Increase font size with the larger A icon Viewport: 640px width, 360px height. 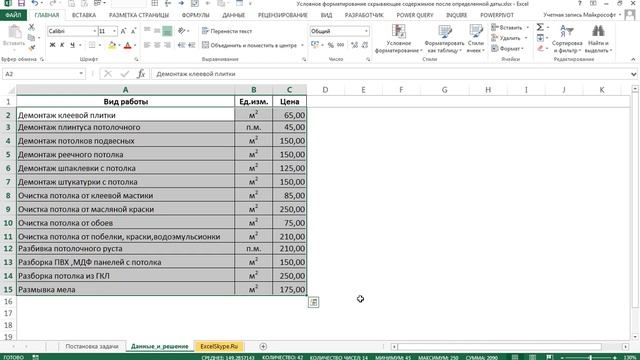click(123, 31)
